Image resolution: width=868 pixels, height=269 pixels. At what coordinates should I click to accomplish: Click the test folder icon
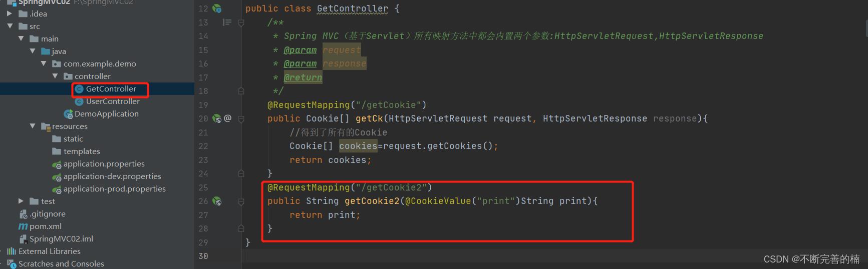(x=34, y=201)
